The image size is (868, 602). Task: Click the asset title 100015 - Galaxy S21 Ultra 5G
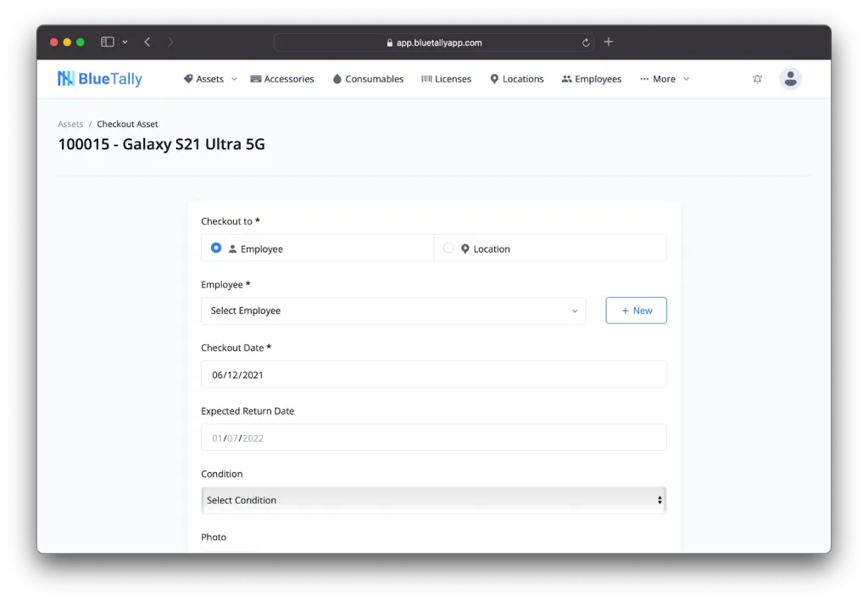(162, 144)
